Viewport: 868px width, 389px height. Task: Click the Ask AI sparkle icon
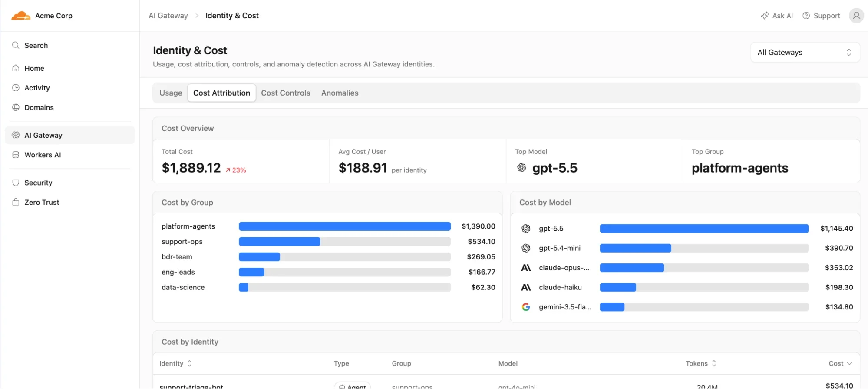click(x=765, y=16)
